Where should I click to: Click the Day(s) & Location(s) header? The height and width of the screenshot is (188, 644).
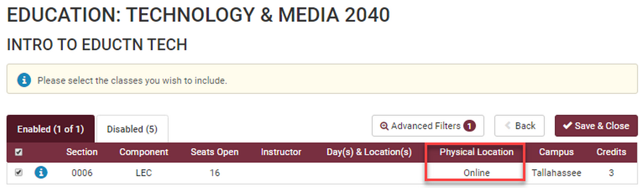[369, 152]
